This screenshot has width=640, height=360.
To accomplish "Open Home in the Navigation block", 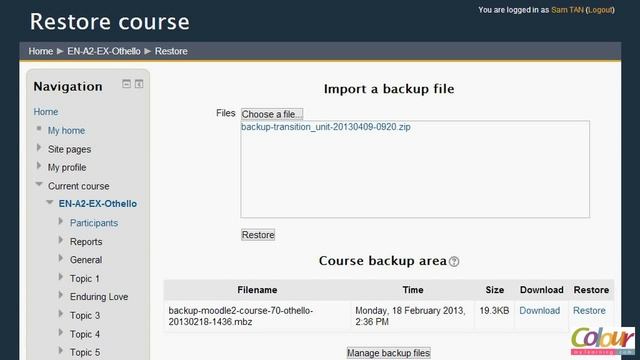I will tap(46, 112).
